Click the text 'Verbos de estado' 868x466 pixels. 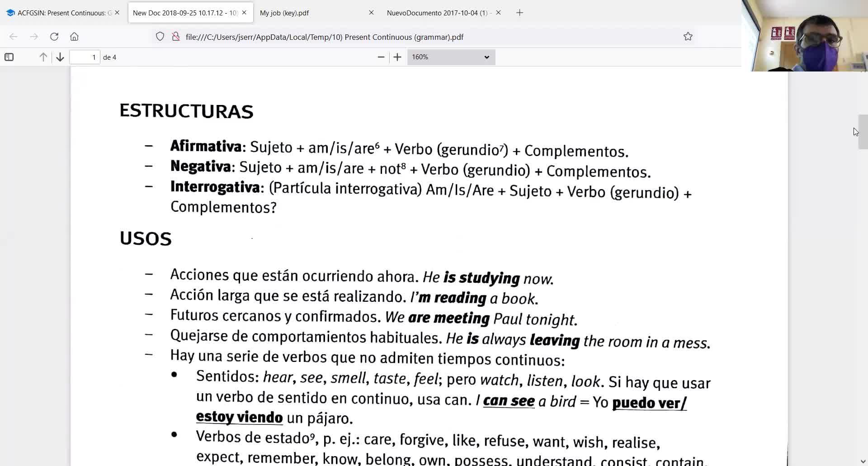253,437
